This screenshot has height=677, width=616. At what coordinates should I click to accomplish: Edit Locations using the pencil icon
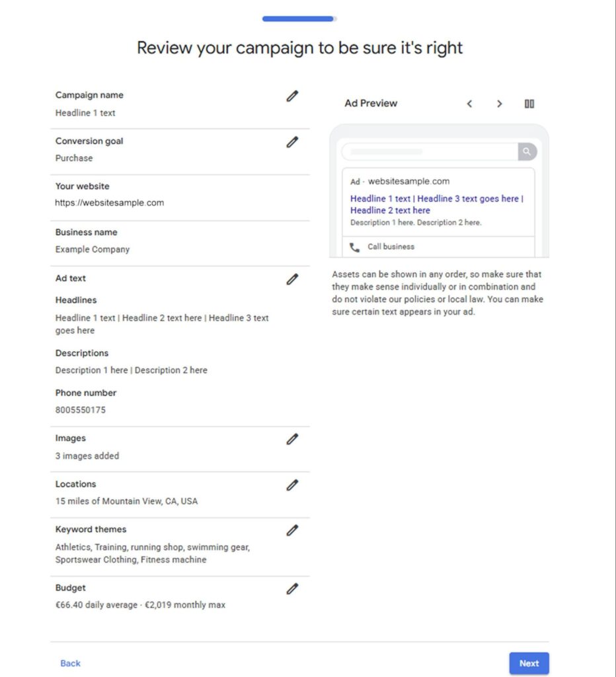click(292, 485)
